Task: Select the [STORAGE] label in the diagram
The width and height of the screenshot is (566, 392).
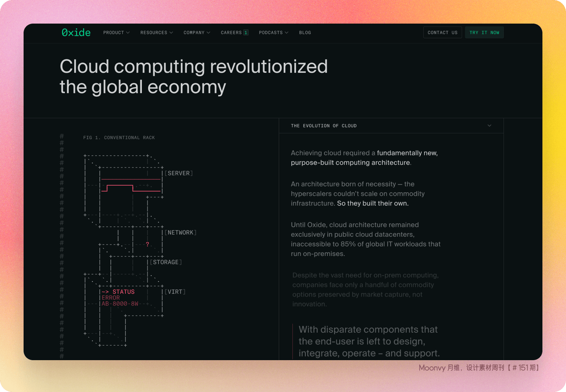Action: click(x=165, y=262)
